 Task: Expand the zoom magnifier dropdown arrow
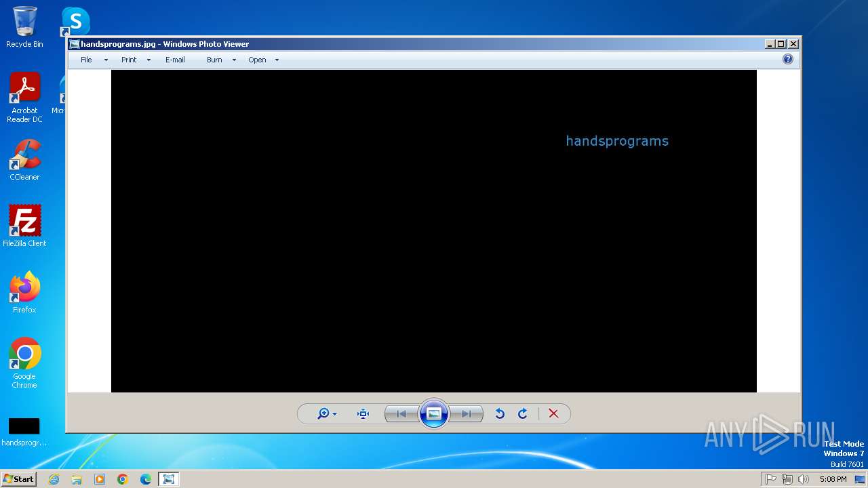click(x=334, y=414)
